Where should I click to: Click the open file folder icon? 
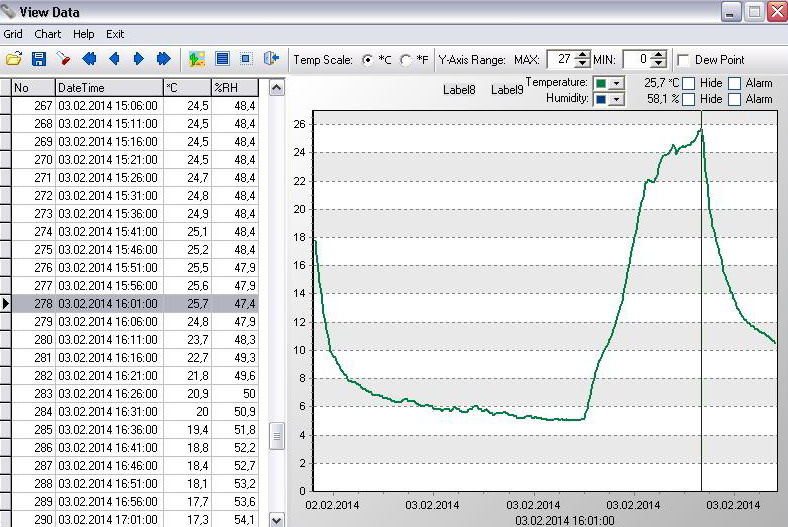pyautogui.click(x=13, y=59)
